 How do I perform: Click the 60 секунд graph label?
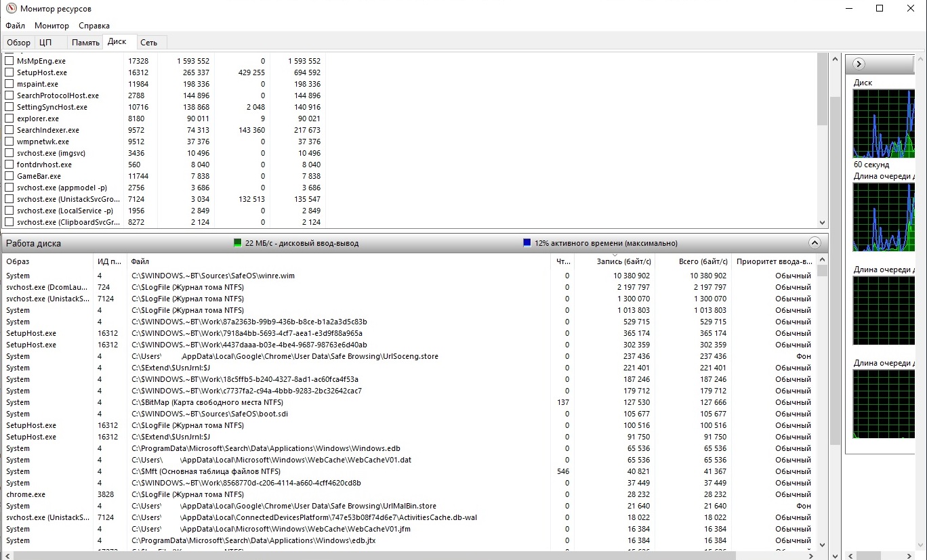point(871,165)
